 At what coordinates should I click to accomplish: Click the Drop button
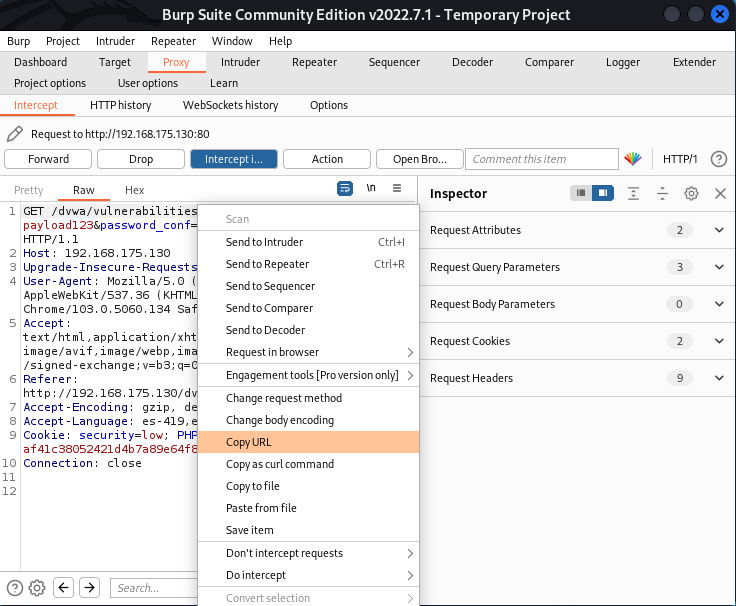pos(141,159)
